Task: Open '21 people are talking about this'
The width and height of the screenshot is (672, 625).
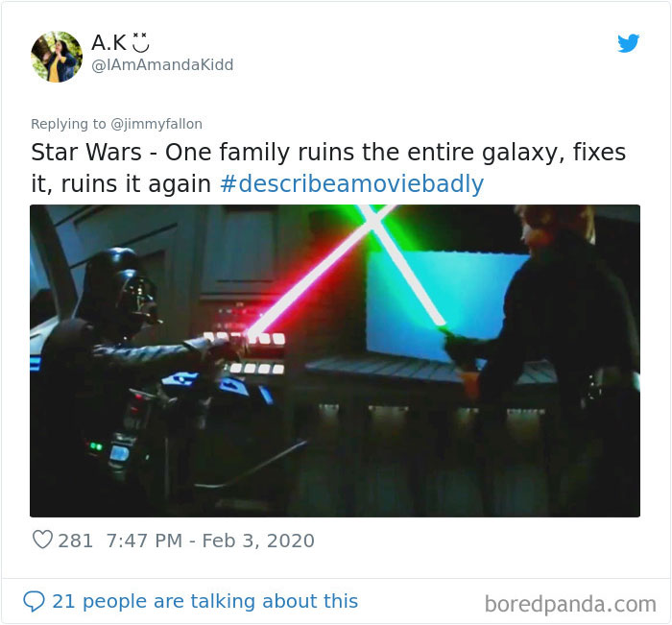Action: coord(204,601)
